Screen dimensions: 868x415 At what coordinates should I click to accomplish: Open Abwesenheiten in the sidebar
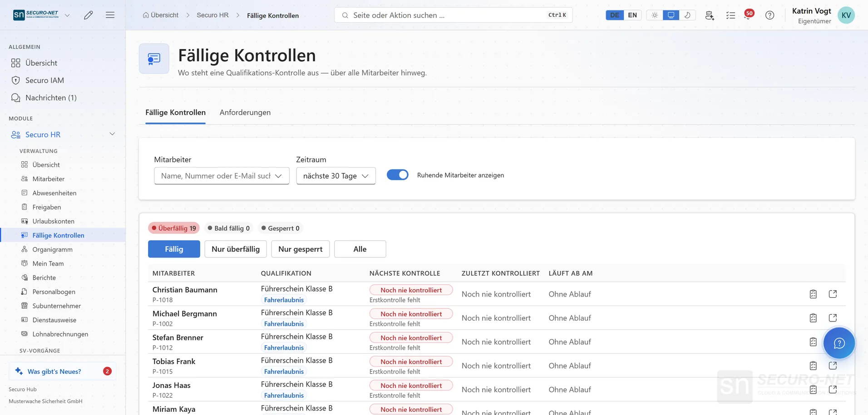tap(54, 193)
